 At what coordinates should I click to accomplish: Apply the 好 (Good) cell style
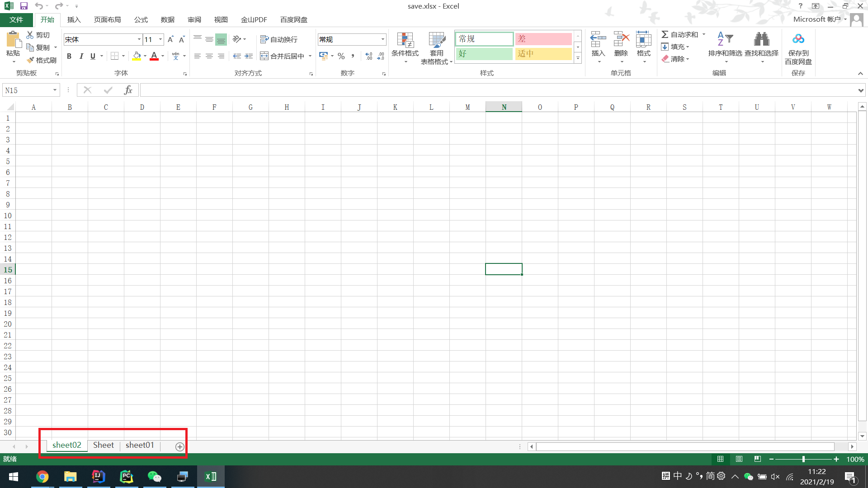click(484, 54)
